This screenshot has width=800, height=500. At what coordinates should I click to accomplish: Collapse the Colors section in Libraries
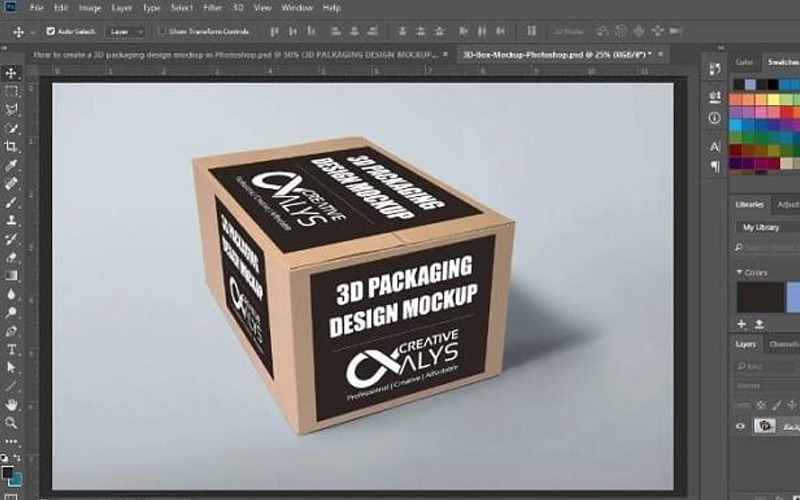[x=739, y=272]
